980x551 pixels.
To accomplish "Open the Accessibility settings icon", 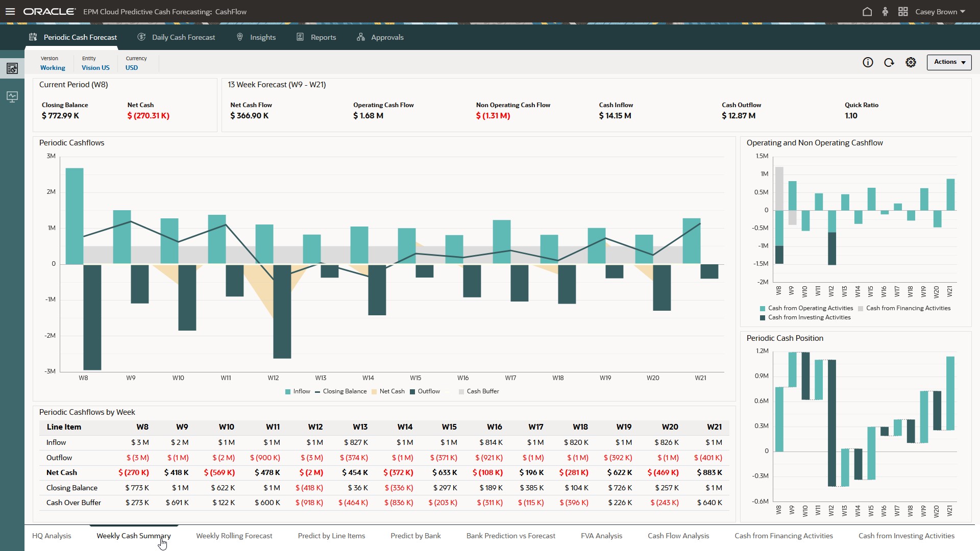I will [x=885, y=11].
